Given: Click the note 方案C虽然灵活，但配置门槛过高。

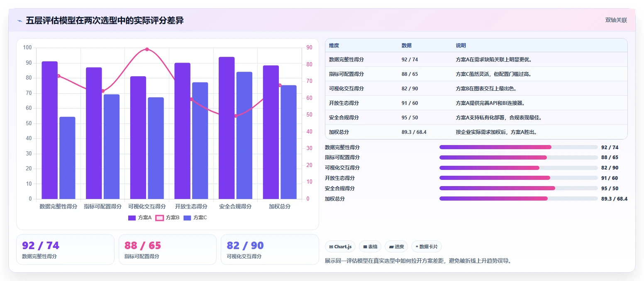Looking at the screenshot, I should pyautogui.click(x=494, y=74).
